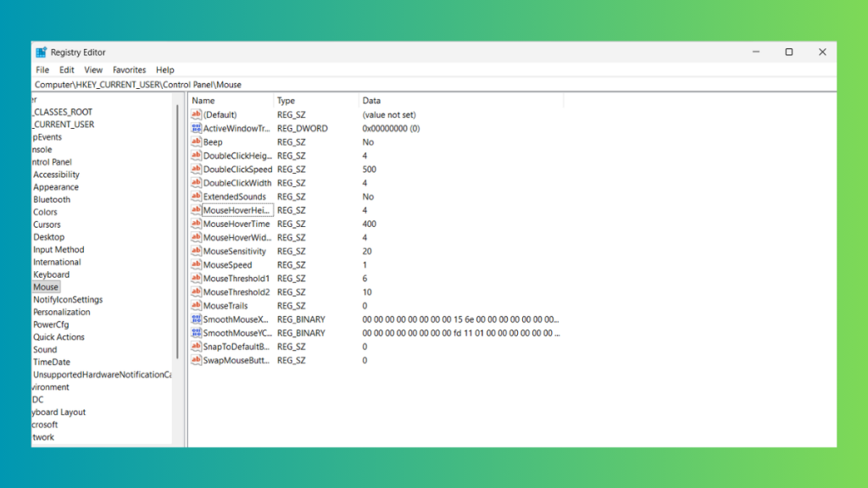Click the DWORD icon next to ActiveWindowTr...
Viewport: 868px width, 488px height.
pyautogui.click(x=196, y=129)
